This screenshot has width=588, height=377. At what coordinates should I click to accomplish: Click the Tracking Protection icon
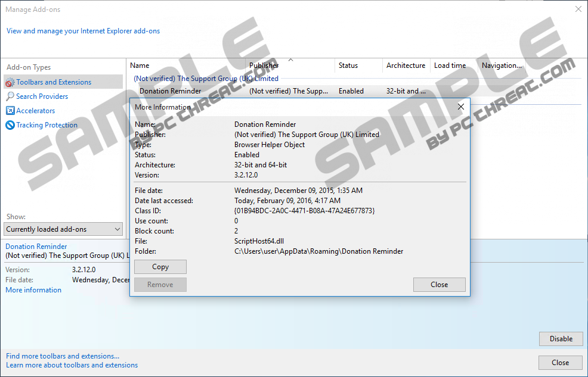(10, 124)
